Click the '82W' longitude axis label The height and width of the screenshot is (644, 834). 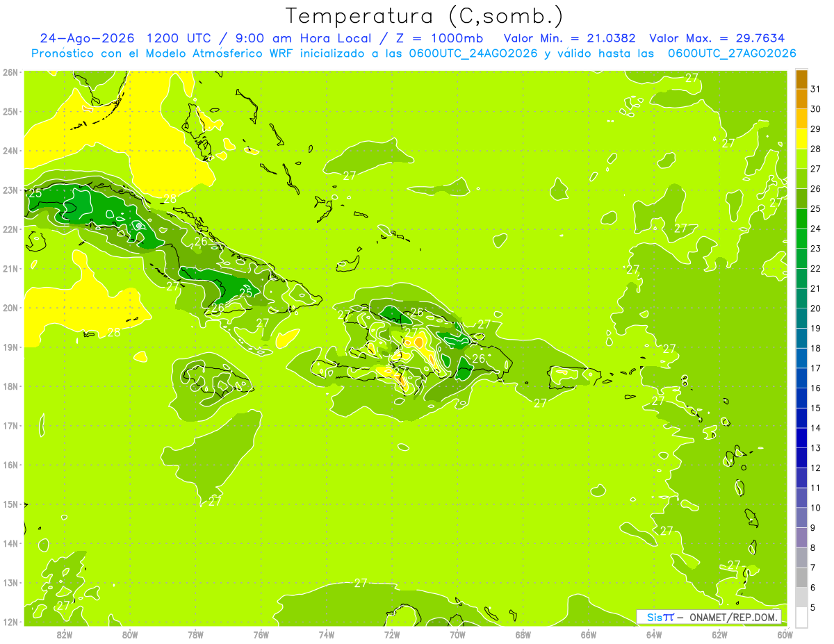click(65, 634)
